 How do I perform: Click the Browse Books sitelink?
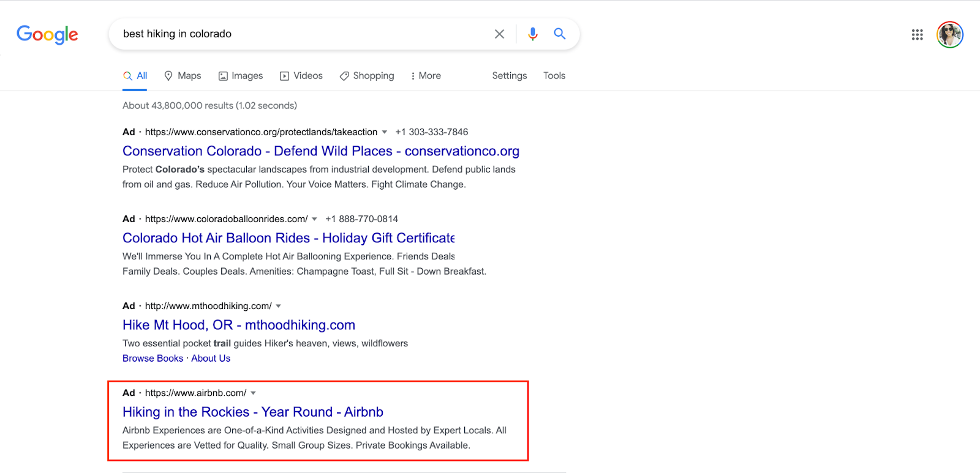click(153, 359)
